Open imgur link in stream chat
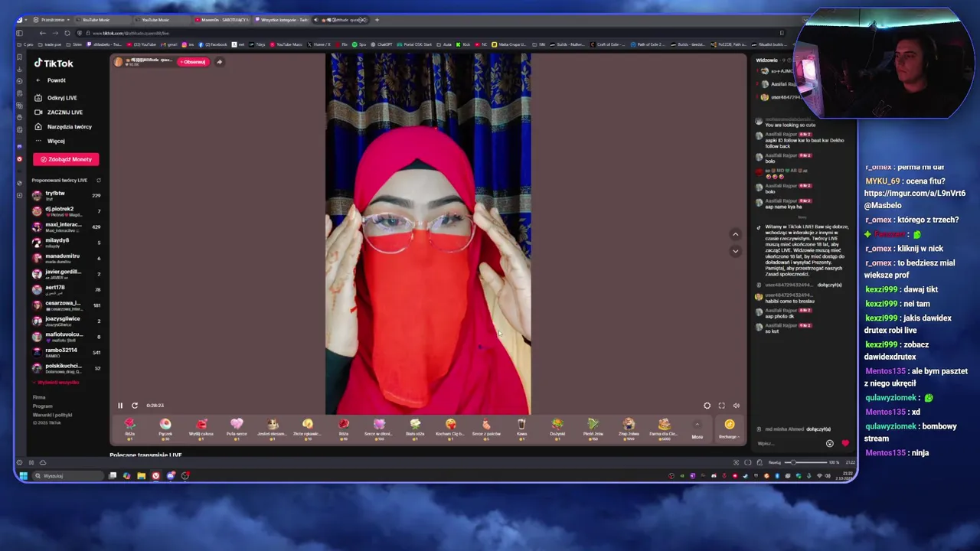 tap(915, 193)
